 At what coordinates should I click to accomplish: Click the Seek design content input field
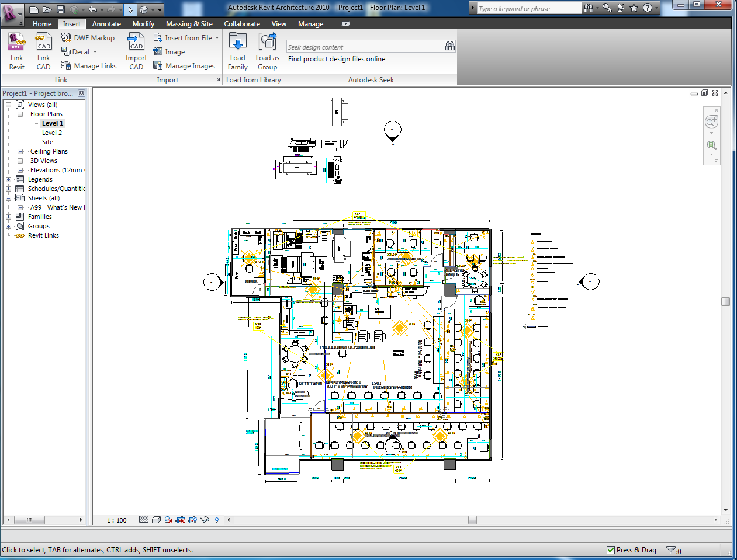coord(365,47)
